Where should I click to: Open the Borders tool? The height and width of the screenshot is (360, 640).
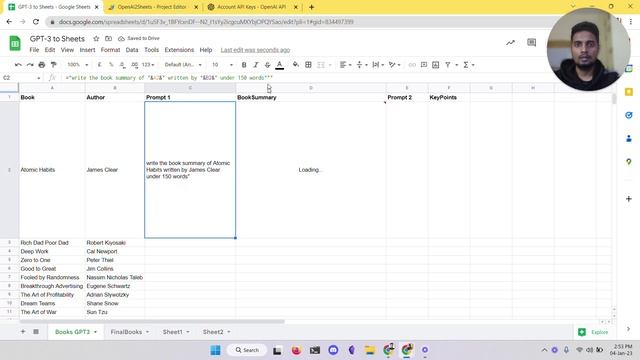click(x=309, y=64)
